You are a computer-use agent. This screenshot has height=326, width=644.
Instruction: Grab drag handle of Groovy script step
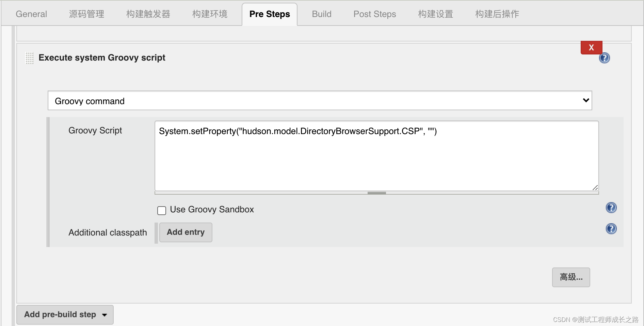tap(30, 58)
